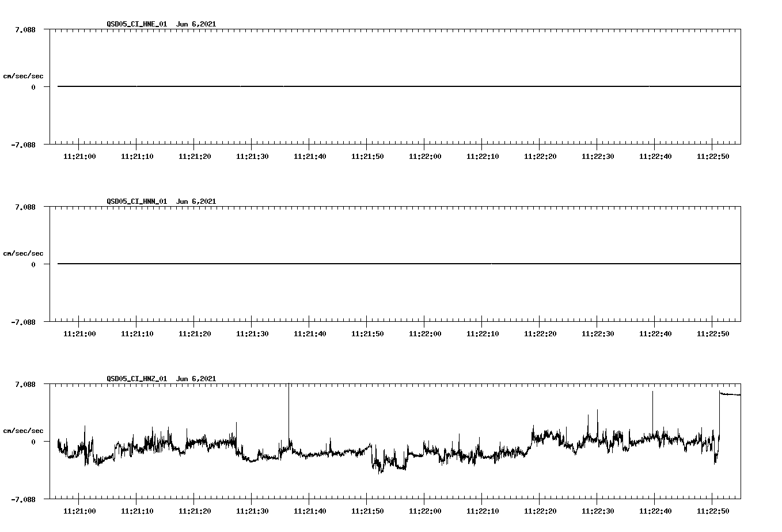
Task: Click the flat HNE trace line
Action: coord(399,86)
